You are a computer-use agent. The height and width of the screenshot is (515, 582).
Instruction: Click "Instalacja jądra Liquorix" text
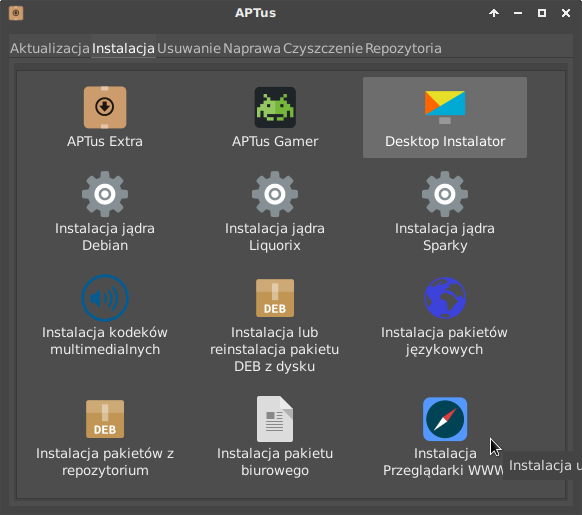pos(275,237)
